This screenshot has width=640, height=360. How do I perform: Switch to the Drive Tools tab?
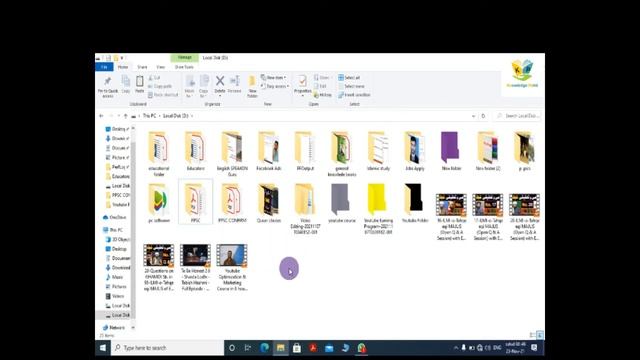(184, 67)
